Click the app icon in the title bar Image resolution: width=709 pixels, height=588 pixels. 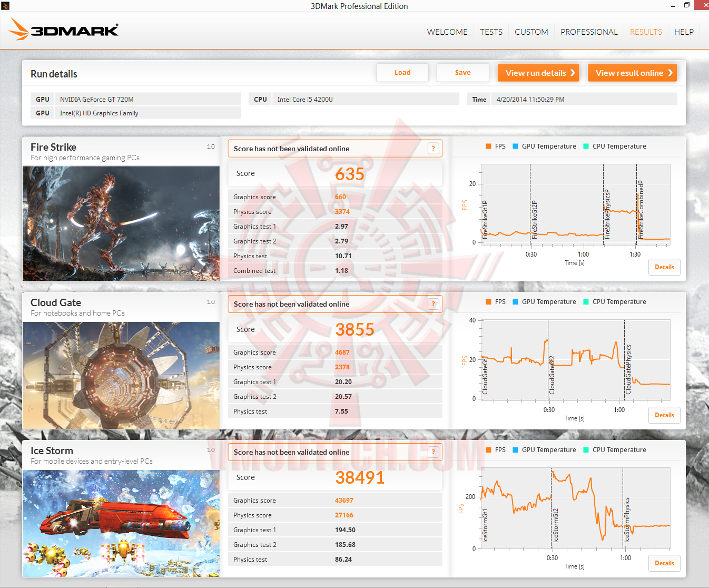pyautogui.click(x=5, y=6)
